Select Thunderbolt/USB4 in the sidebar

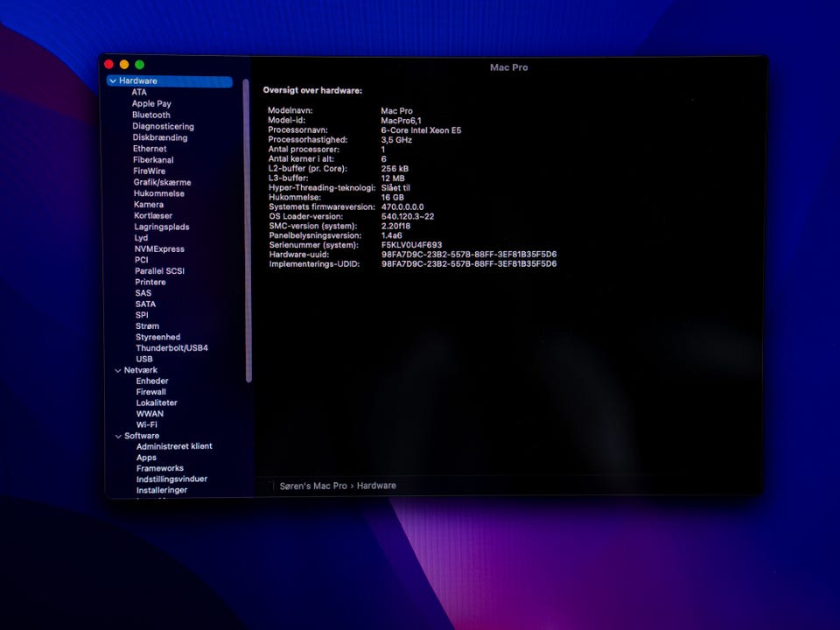(x=171, y=347)
